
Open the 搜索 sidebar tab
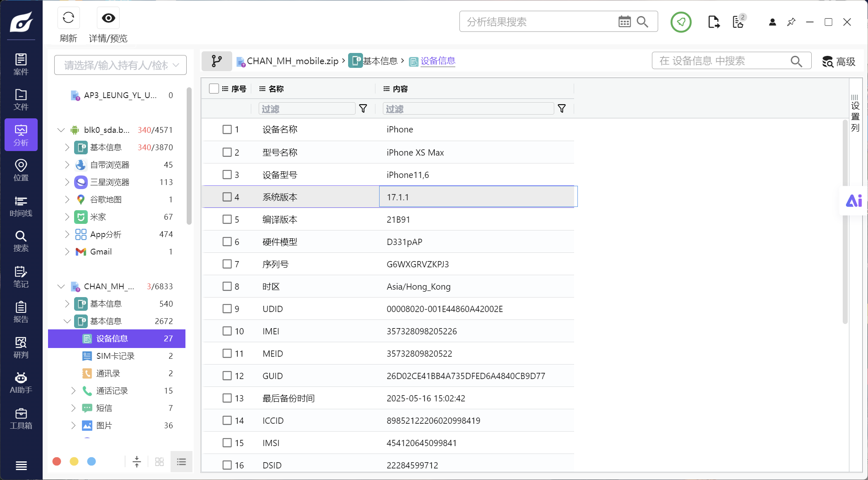pyautogui.click(x=21, y=241)
